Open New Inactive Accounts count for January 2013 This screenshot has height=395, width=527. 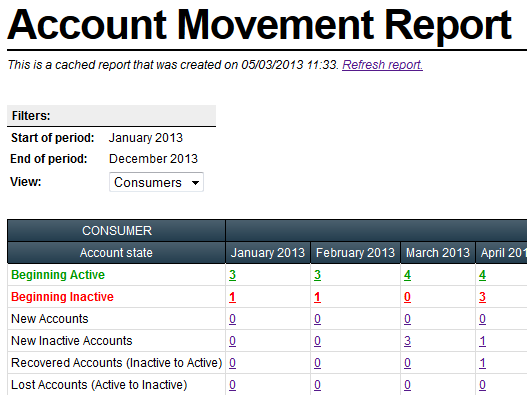pos(232,341)
